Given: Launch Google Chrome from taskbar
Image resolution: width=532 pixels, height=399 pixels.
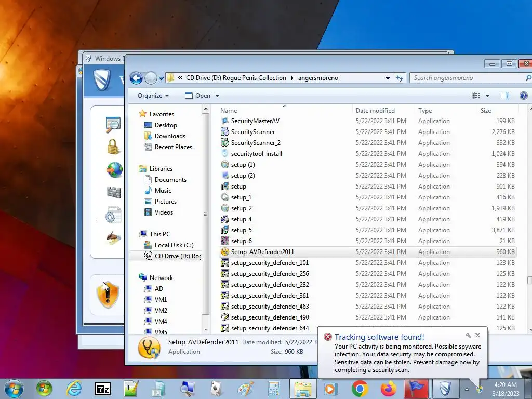Looking at the screenshot, I should [x=360, y=389].
